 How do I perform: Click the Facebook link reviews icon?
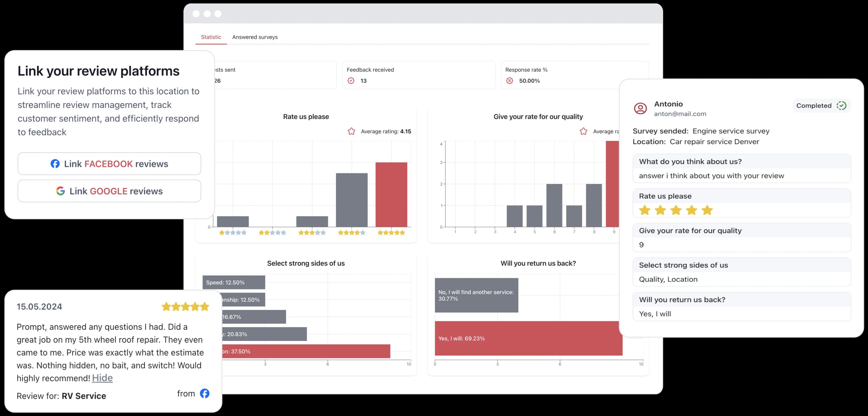(x=55, y=164)
